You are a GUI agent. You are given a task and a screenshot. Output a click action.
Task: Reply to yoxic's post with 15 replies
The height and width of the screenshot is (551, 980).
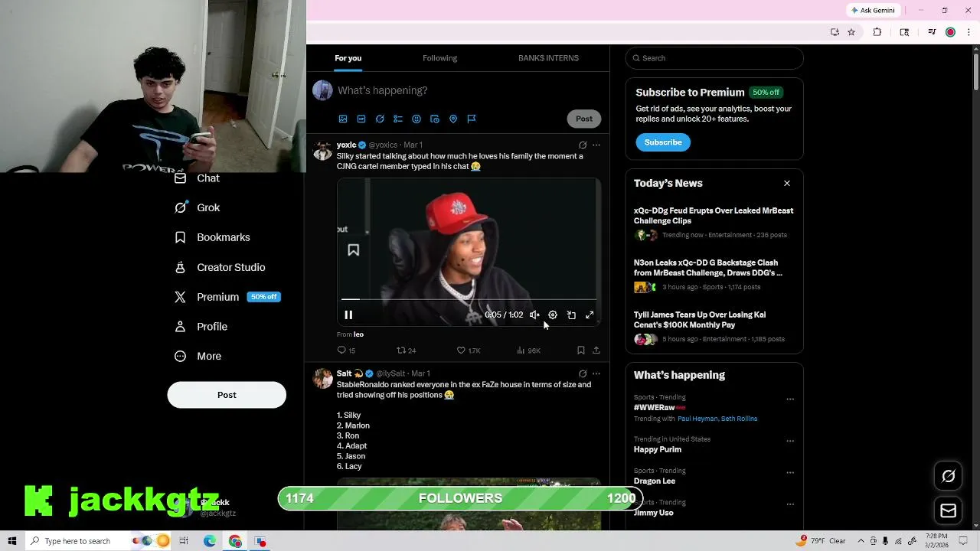pyautogui.click(x=346, y=350)
